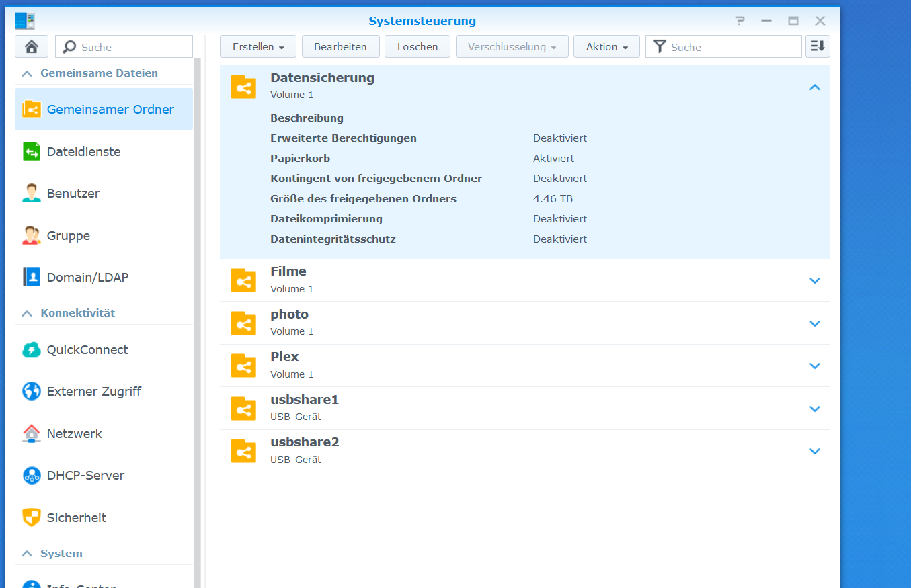The width and height of the screenshot is (911, 588).
Task: Click the Systemsteuerung app icon in title bar
Action: click(x=25, y=21)
